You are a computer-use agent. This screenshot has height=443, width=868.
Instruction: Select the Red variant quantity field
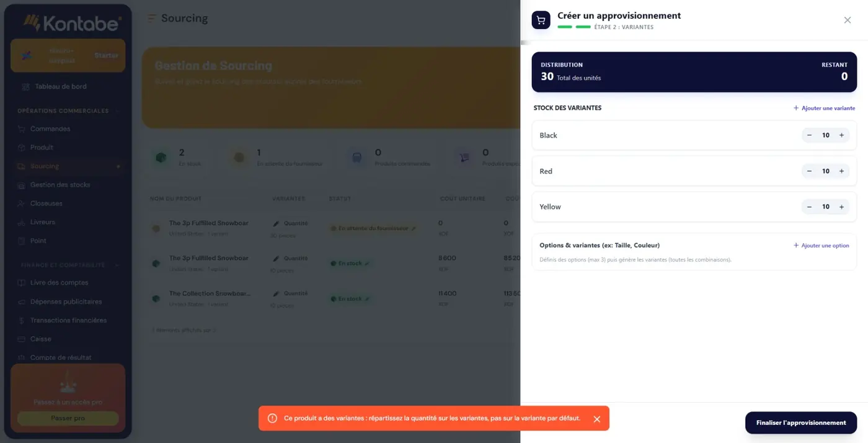tap(825, 171)
